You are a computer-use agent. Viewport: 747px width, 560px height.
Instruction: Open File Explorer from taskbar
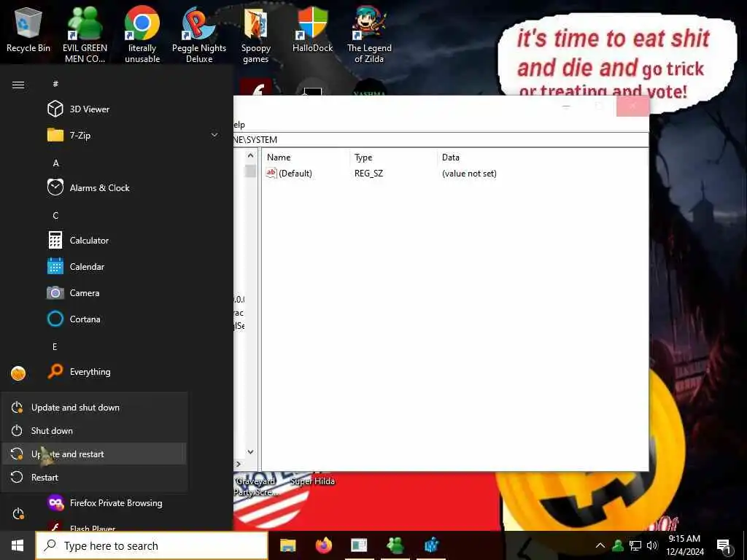[x=287, y=545]
